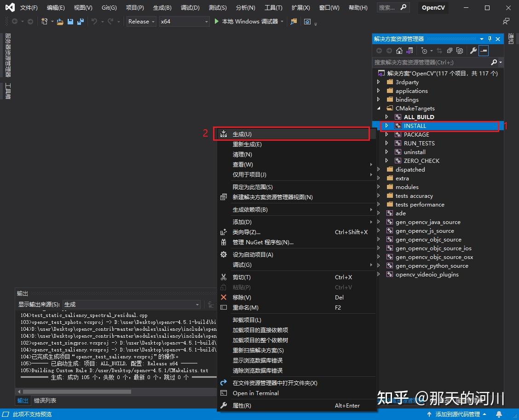Screen dimensions: 519x420
Task: Open the output source dropdown showing 生成
Action: click(132, 305)
